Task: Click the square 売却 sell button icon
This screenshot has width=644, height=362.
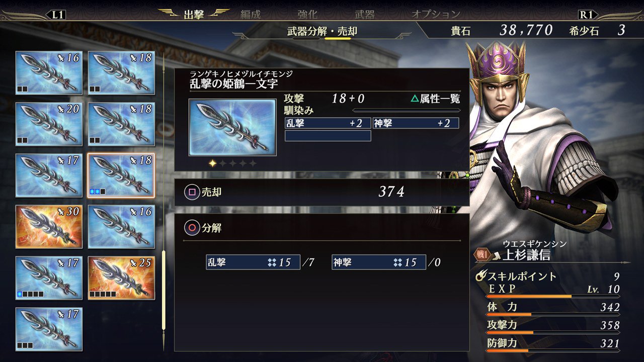Action: pos(192,192)
